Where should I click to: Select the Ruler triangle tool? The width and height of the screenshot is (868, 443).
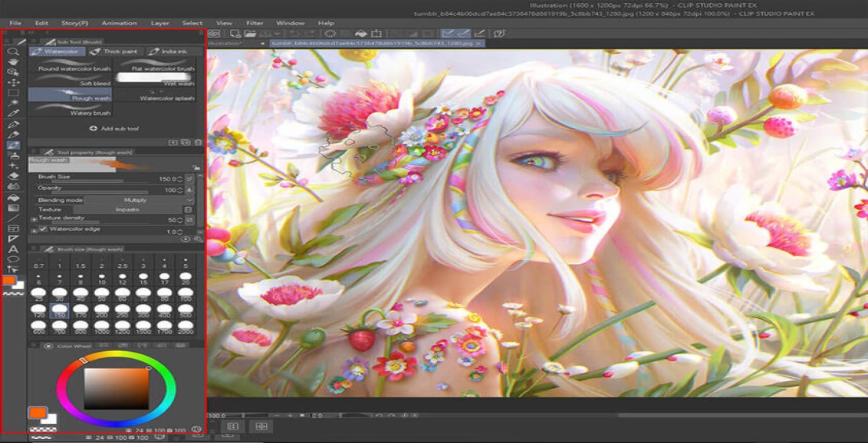pos(13,239)
